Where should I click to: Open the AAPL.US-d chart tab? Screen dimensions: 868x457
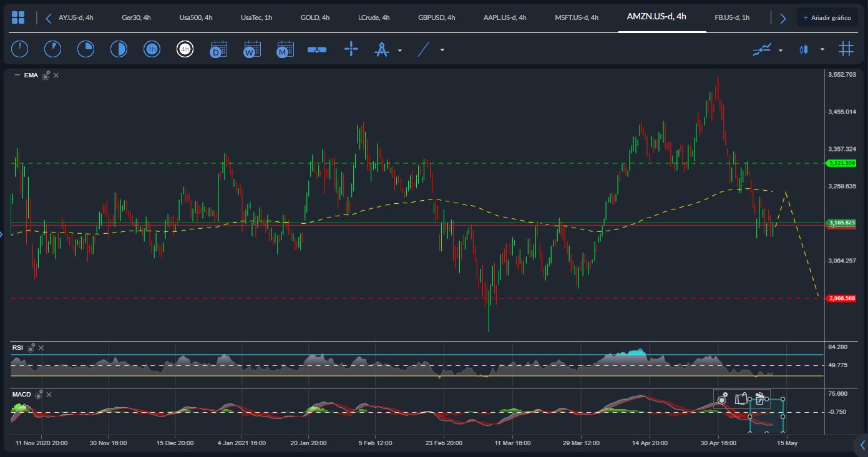(504, 17)
